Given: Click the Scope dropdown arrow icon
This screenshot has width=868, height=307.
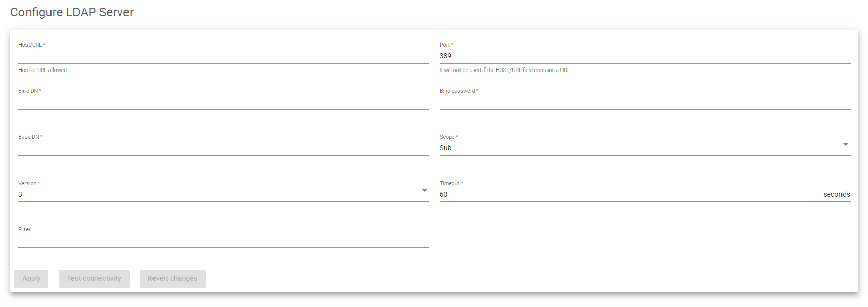Looking at the screenshot, I should (845, 145).
